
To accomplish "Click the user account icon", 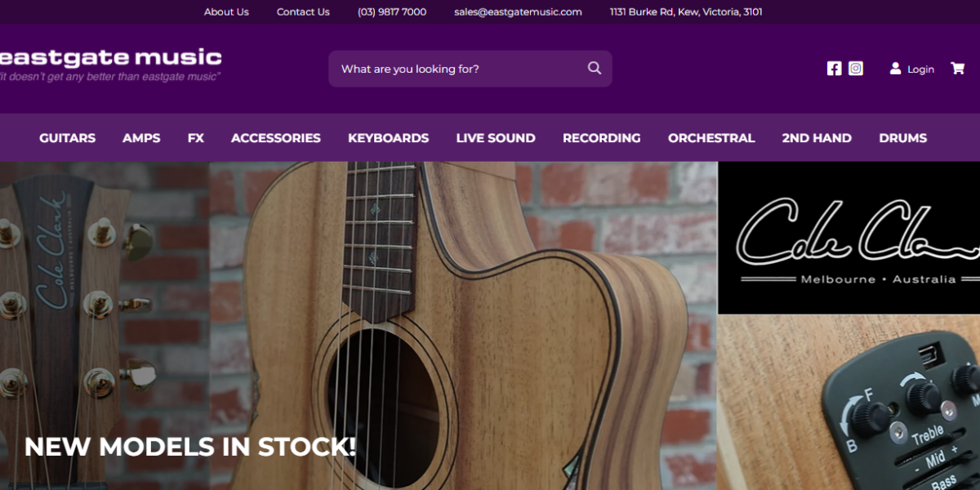I will pyautogui.click(x=896, y=69).
